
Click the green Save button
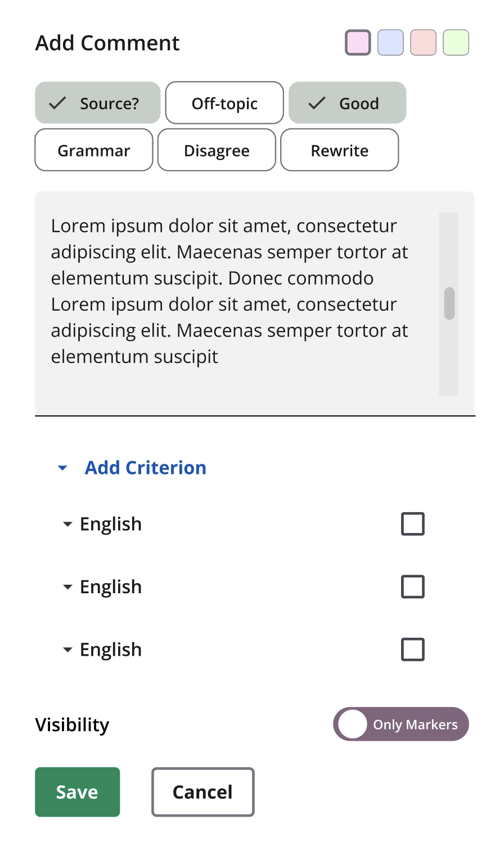78,792
